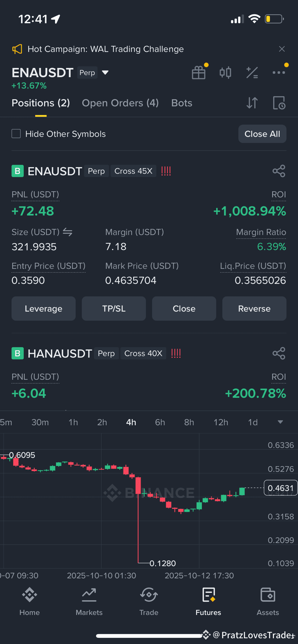
Task: Open the HANAUSDT position title
Action: (60, 353)
